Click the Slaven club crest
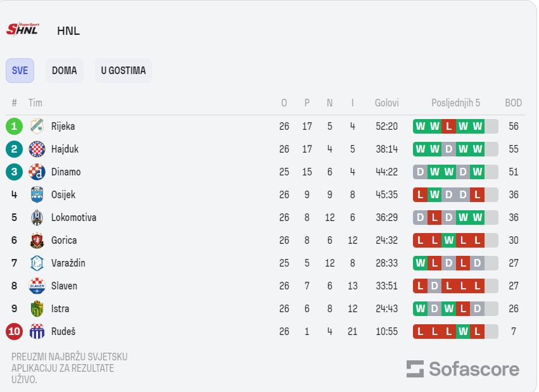The width and height of the screenshot is (539, 392). pos(37,286)
